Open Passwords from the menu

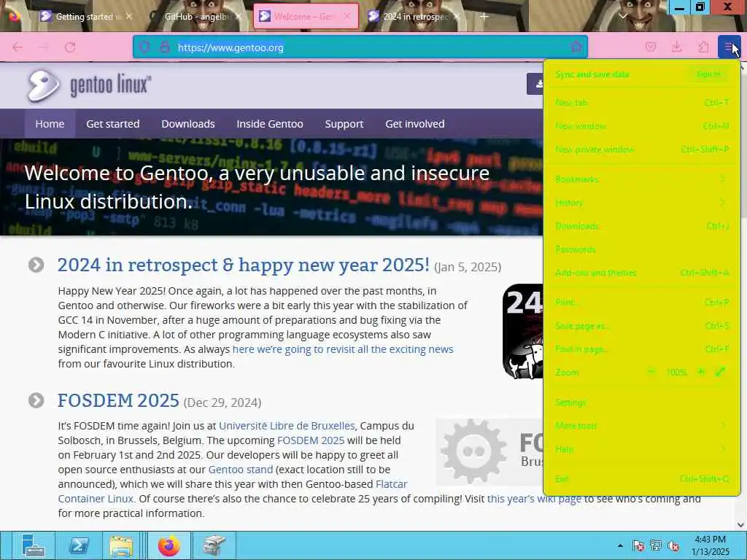click(x=641, y=249)
